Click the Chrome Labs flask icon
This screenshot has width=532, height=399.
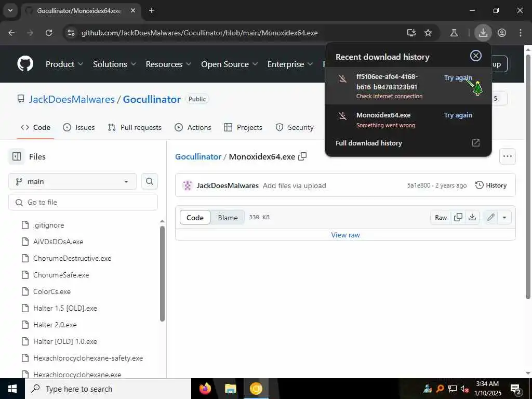pos(454,33)
